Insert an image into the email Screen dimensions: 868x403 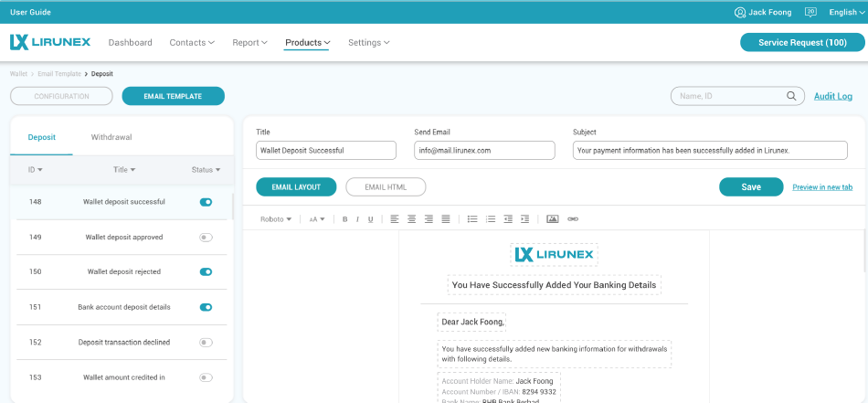point(553,219)
